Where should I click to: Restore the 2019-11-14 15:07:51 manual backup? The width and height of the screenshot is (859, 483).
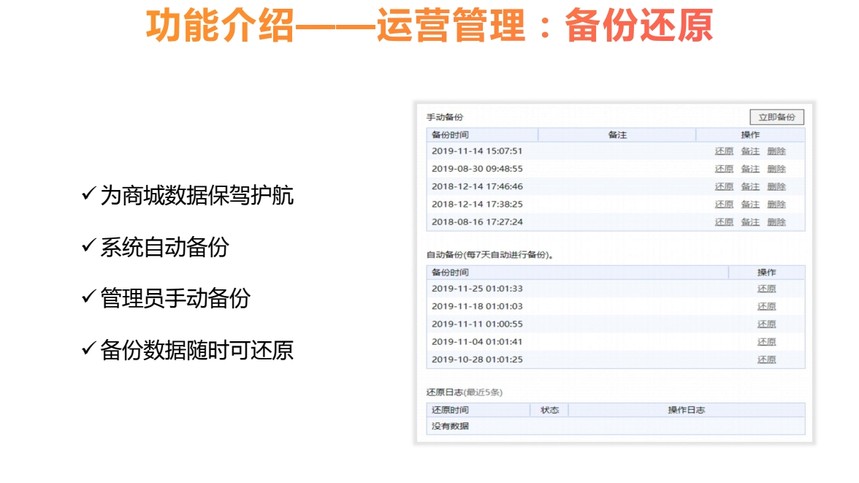coord(724,151)
